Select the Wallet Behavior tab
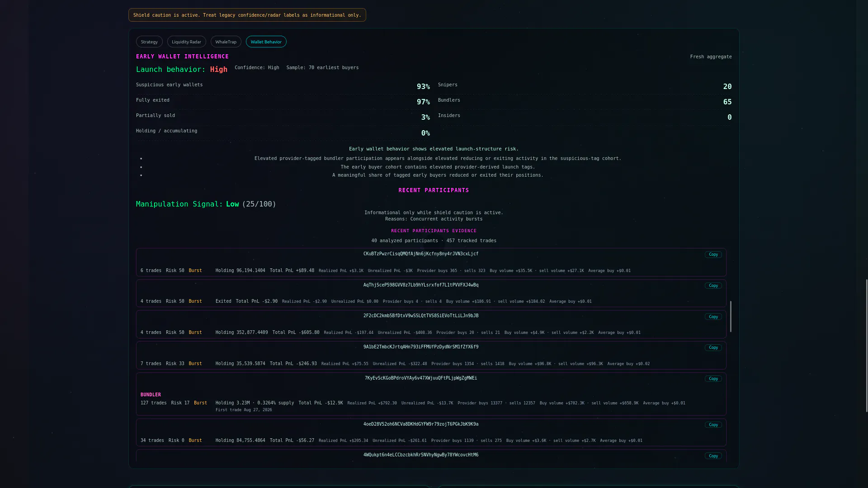The height and width of the screenshot is (488, 868). 266,42
